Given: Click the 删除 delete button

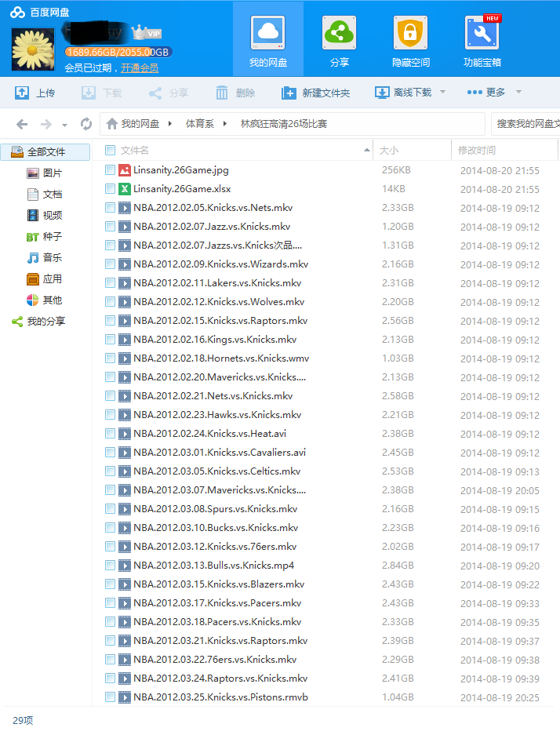Looking at the screenshot, I should 235,93.
